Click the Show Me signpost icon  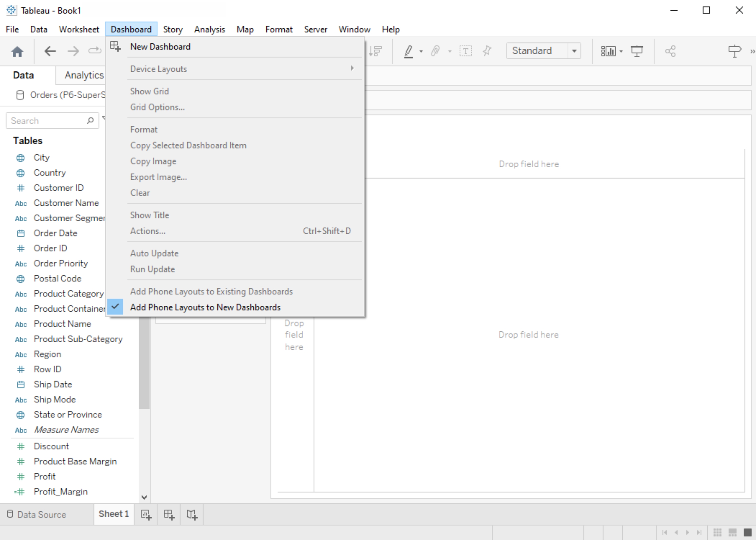734,51
